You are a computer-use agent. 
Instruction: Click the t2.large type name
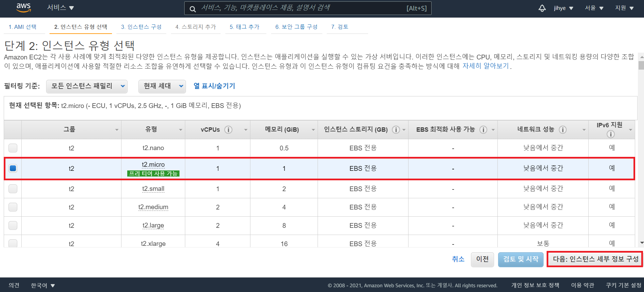coord(153,225)
